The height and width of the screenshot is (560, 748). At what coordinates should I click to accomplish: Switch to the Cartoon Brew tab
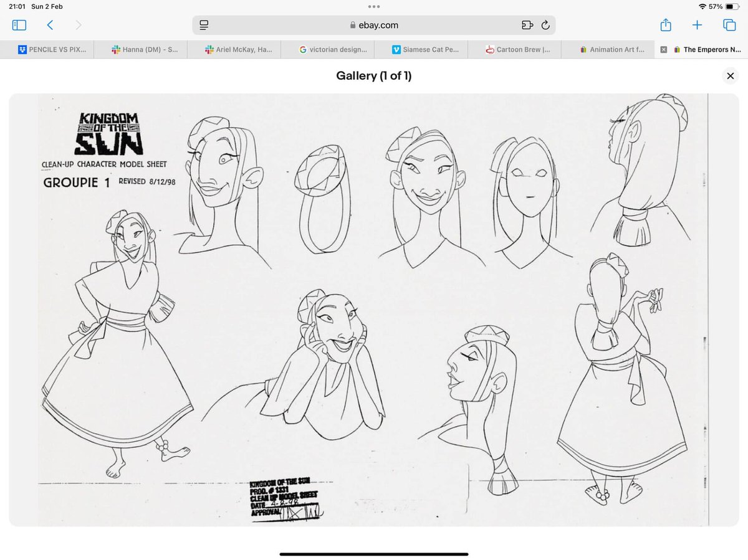[x=514, y=50]
